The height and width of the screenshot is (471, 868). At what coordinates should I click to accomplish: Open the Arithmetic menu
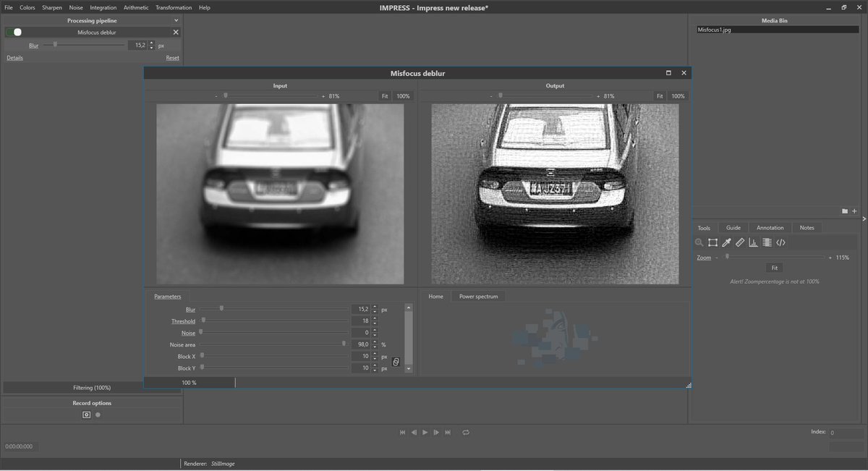coord(136,7)
